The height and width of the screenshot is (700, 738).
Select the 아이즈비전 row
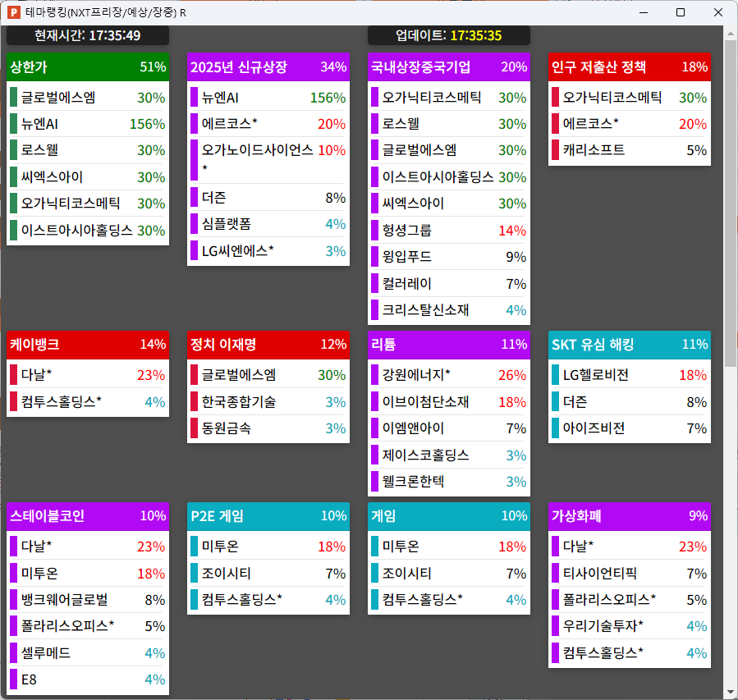tap(630, 428)
